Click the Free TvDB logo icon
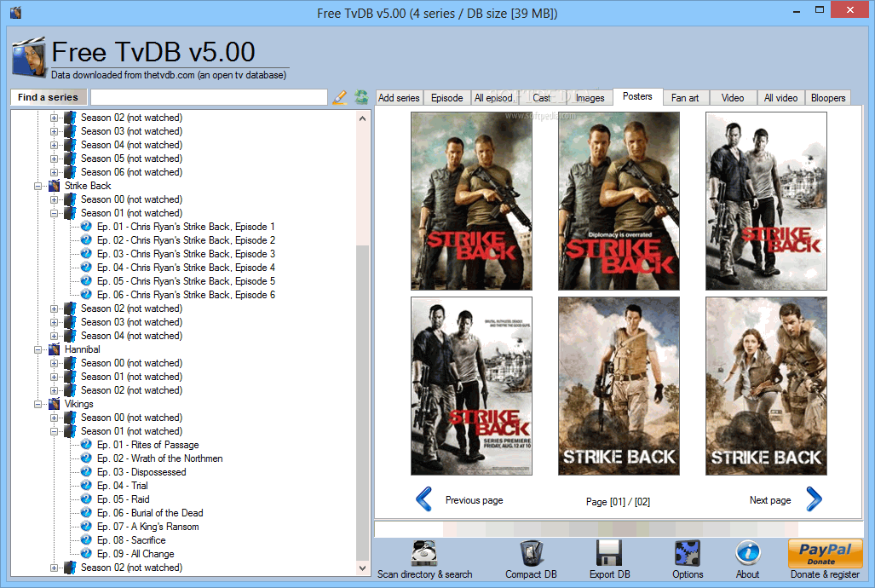 tap(28, 57)
